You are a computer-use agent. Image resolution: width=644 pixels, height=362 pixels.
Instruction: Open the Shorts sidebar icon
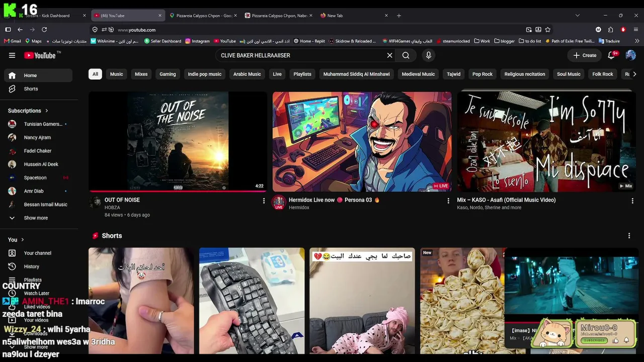[x=12, y=89]
